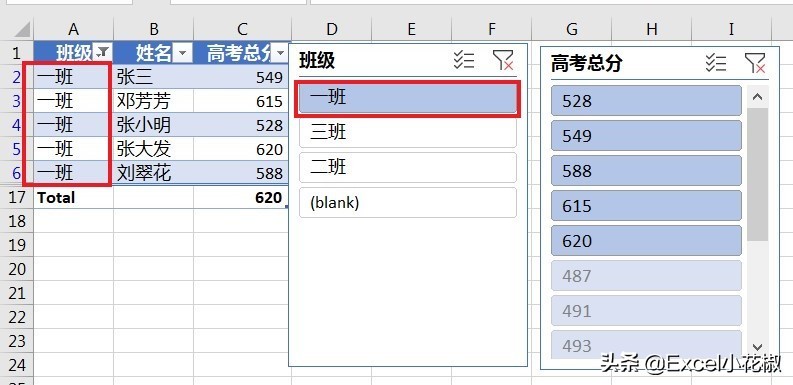Open the 班级 column filter dropdown
Screen dimensions: 793x385
[103, 52]
